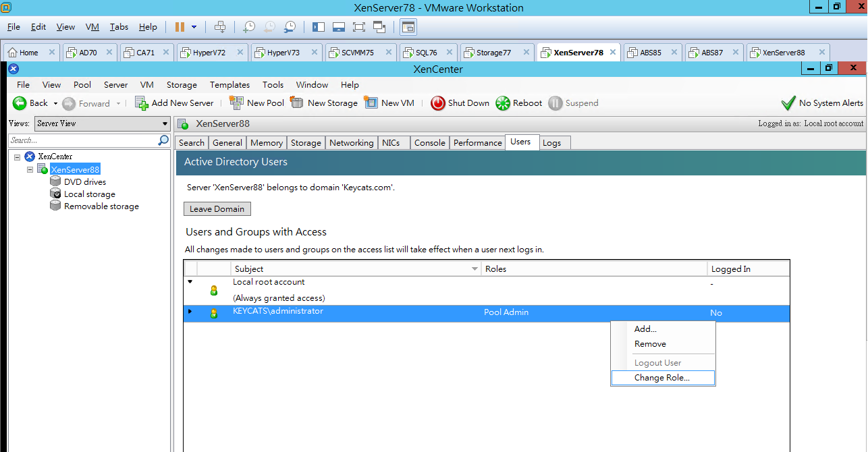Viewport: 868px width, 452px height.
Task: Click the Pool Admin role cell
Action: pos(506,312)
